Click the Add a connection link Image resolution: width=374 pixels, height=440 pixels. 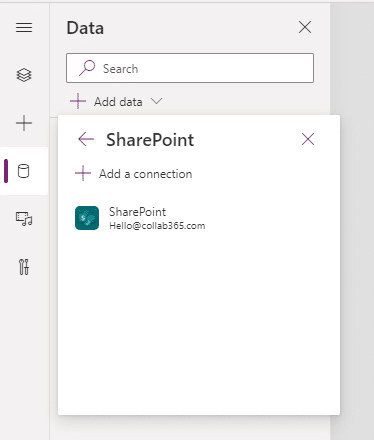point(146,174)
